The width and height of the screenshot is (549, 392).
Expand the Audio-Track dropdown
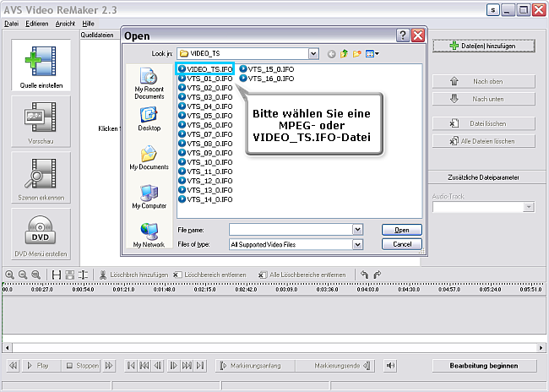click(x=529, y=207)
